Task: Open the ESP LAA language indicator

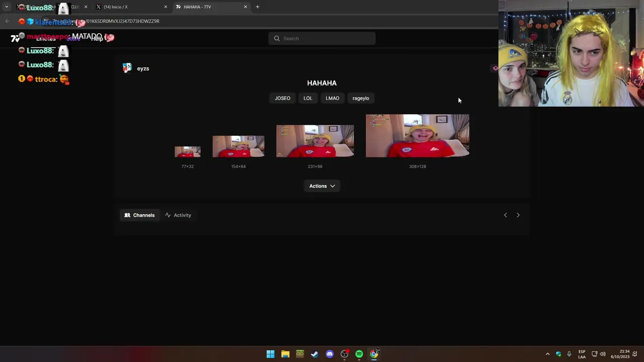Action: (x=582, y=354)
